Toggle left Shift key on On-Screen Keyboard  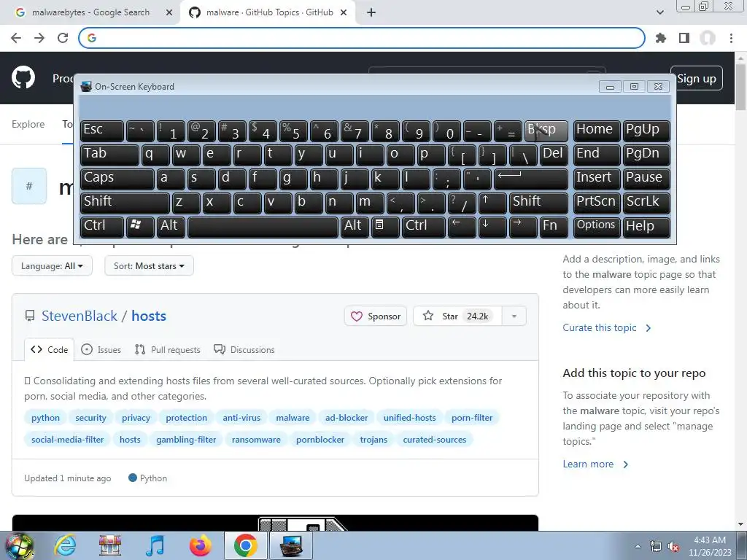click(x=124, y=203)
